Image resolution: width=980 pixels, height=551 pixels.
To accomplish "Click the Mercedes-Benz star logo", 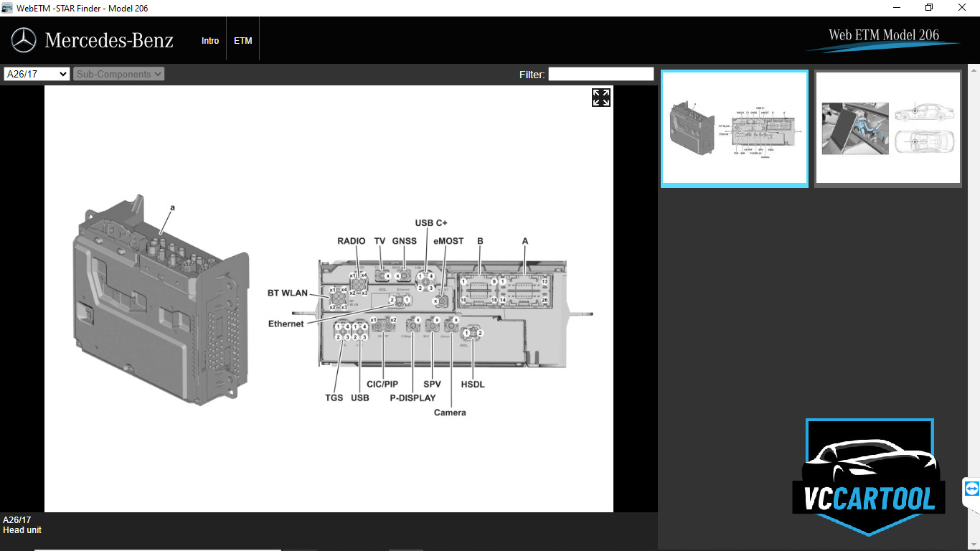I will [x=24, y=40].
